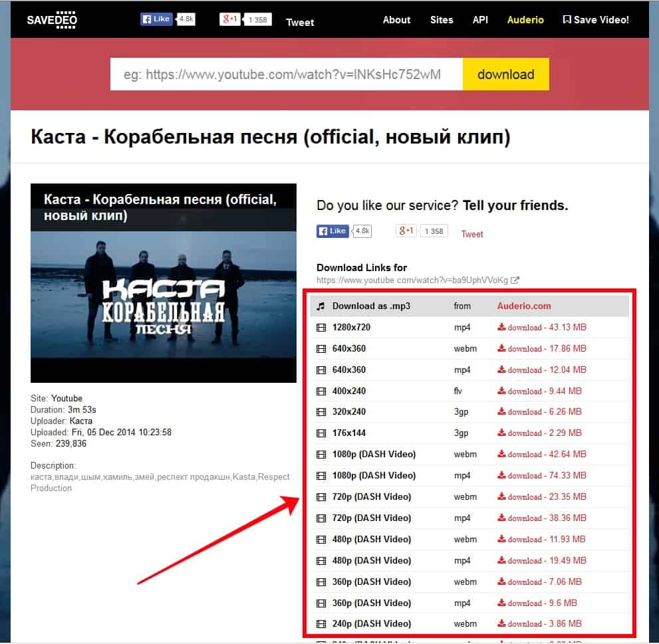Open the Sites menu item
Image resolution: width=659 pixels, height=644 pixels.
442,20
